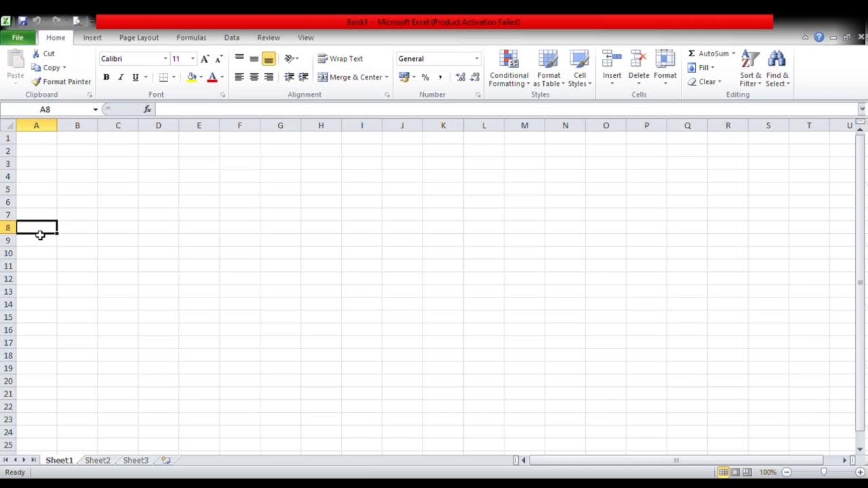Open Font dialog launcher

222,95
